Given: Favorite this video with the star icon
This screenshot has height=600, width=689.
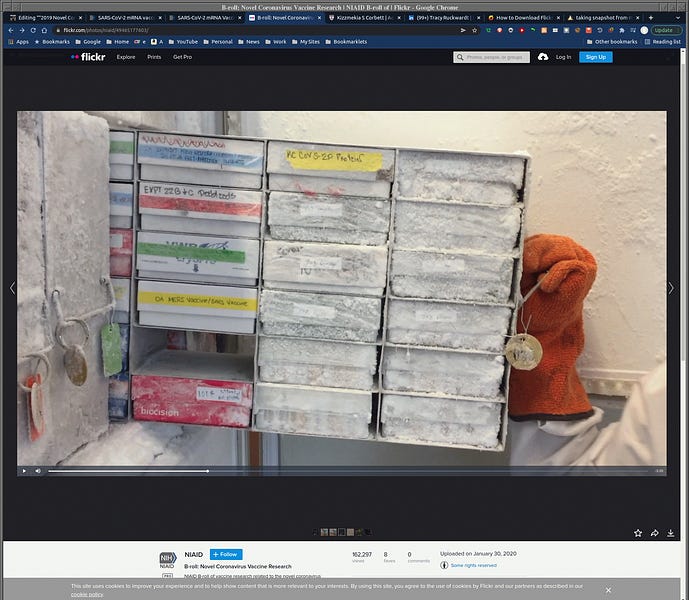Looking at the screenshot, I should coord(638,533).
